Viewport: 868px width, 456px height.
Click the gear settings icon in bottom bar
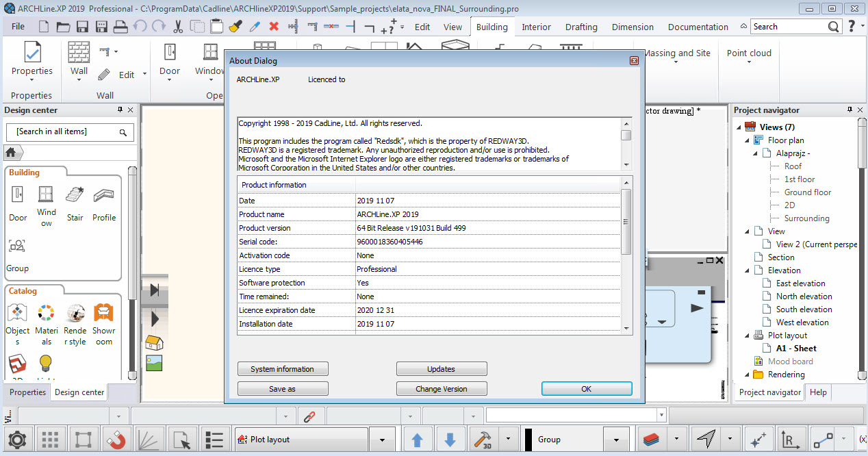click(x=17, y=440)
